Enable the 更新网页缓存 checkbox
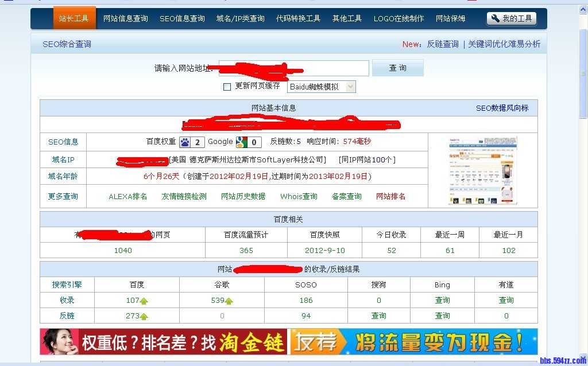This screenshot has width=588, height=366. (x=227, y=86)
